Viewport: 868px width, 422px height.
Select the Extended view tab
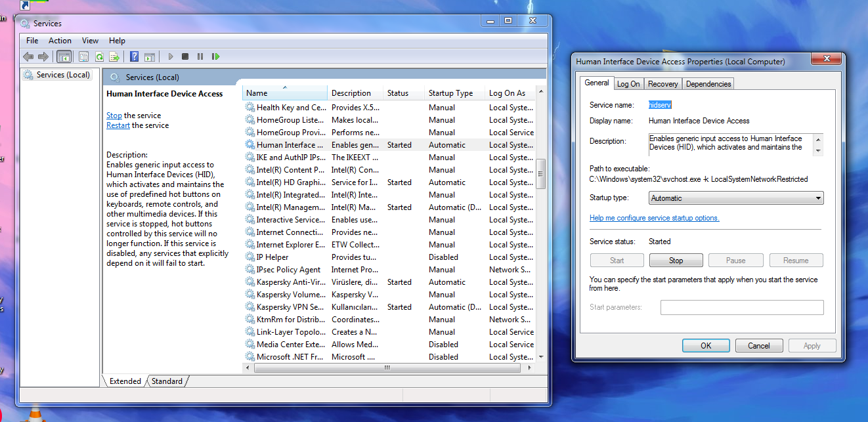click(x=125, y=381)
